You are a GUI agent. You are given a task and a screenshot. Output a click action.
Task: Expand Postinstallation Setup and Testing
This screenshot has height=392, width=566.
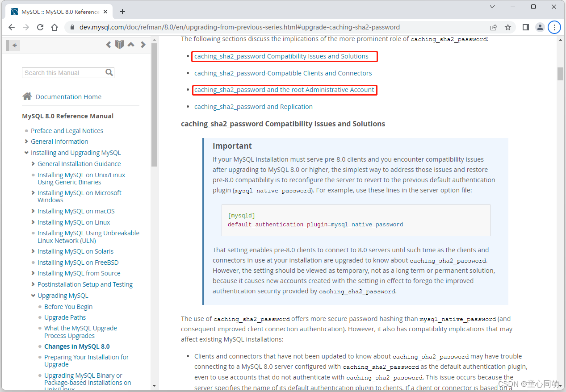(33, 284)
